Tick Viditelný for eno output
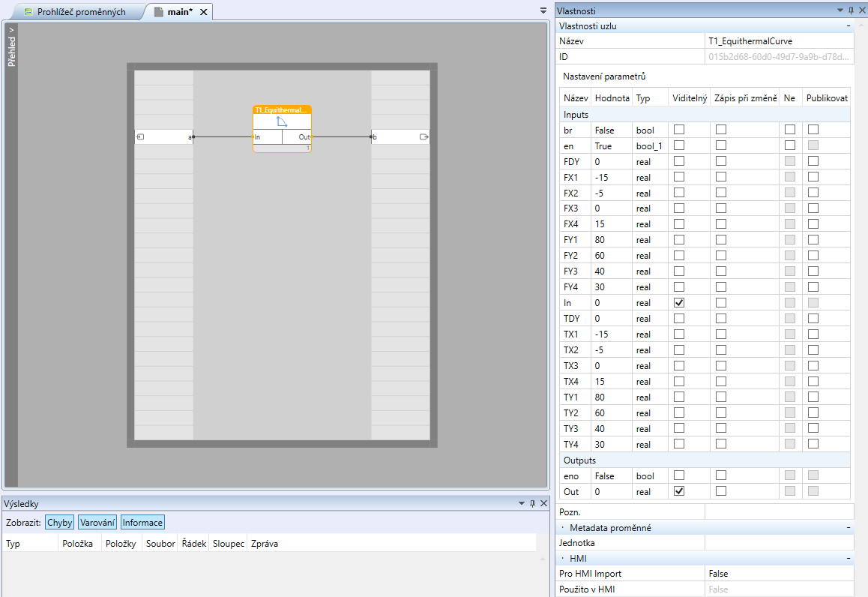Screen dimensions: 868x597 tap(679, 475)
